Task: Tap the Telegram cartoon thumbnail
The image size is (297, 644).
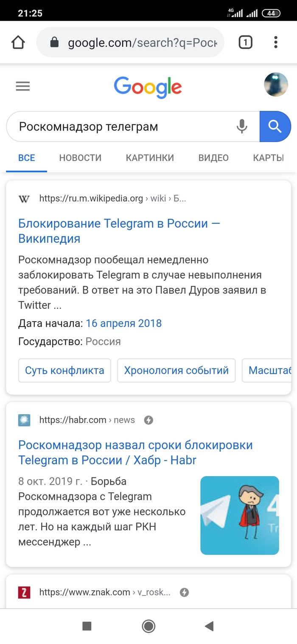Action: (x=240, y=515)
